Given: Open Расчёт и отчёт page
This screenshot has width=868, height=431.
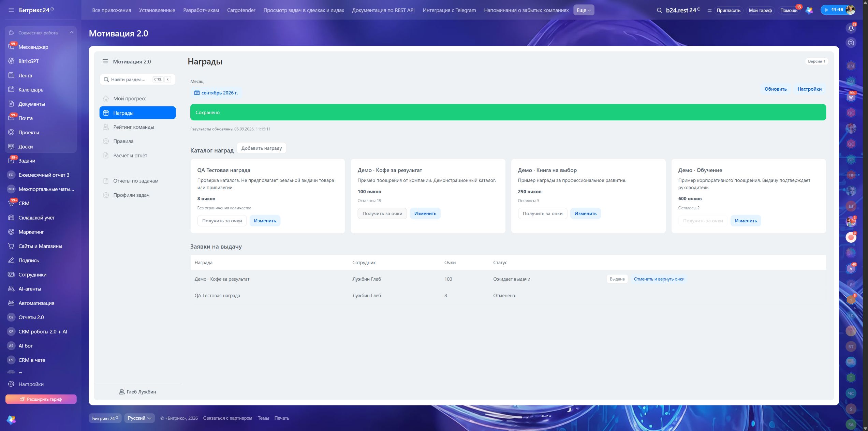Looking at the screenshot, I should 137,155.
